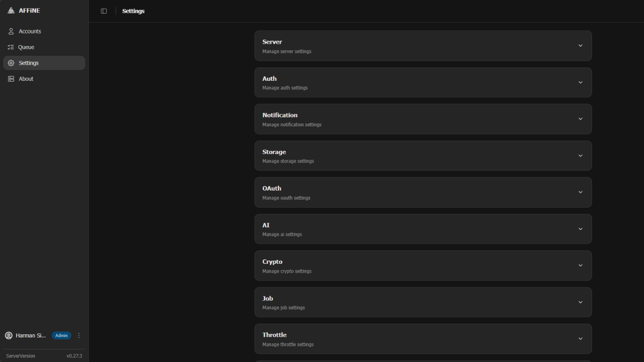Open the About page
Screen dimensions: 644x362
click(x=44, y=79)
